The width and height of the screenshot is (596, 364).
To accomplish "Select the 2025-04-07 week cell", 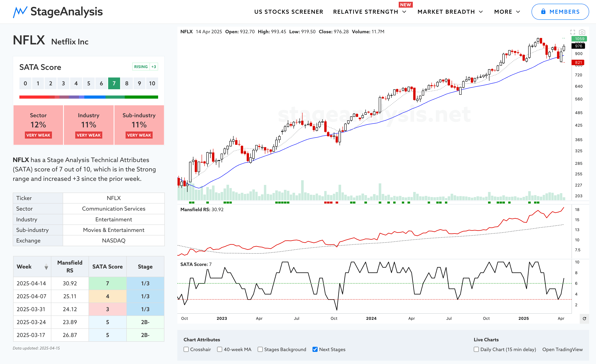I will pos(32,296).
